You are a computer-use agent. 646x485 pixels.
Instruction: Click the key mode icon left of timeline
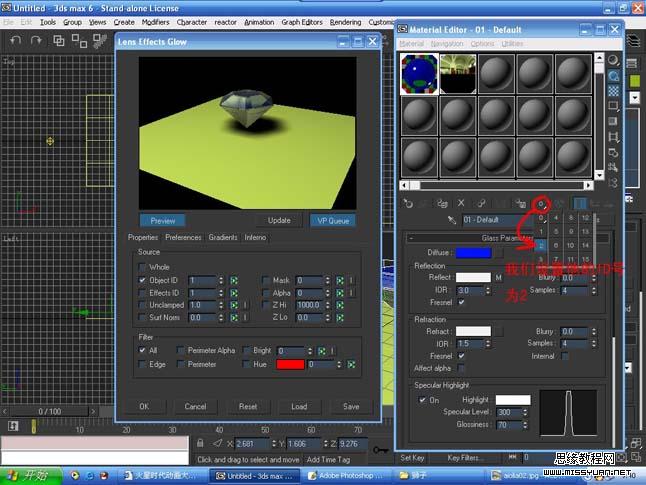click(13, 426)
